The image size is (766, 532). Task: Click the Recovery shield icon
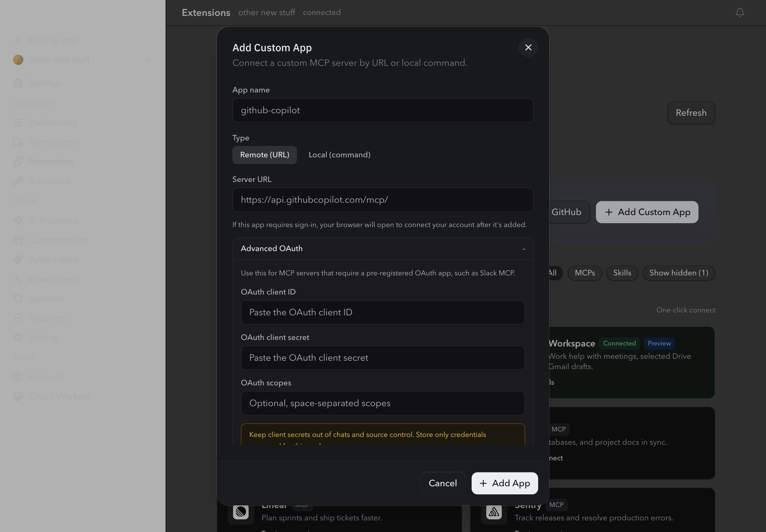pyautogui.click(x=18, y=318)
